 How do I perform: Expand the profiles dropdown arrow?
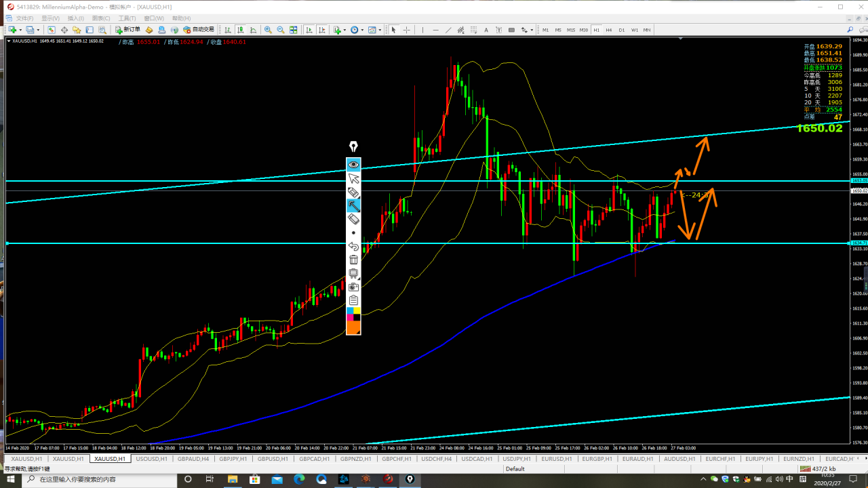pos(38,30)
